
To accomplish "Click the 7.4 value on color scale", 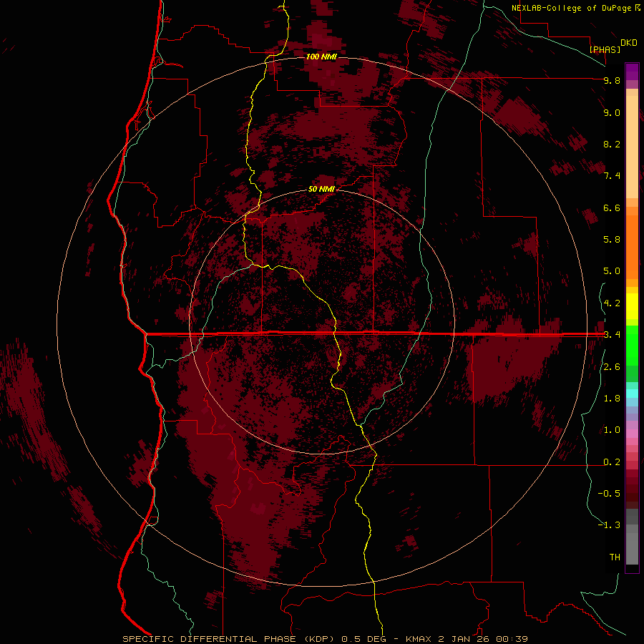I will [612, 176].
